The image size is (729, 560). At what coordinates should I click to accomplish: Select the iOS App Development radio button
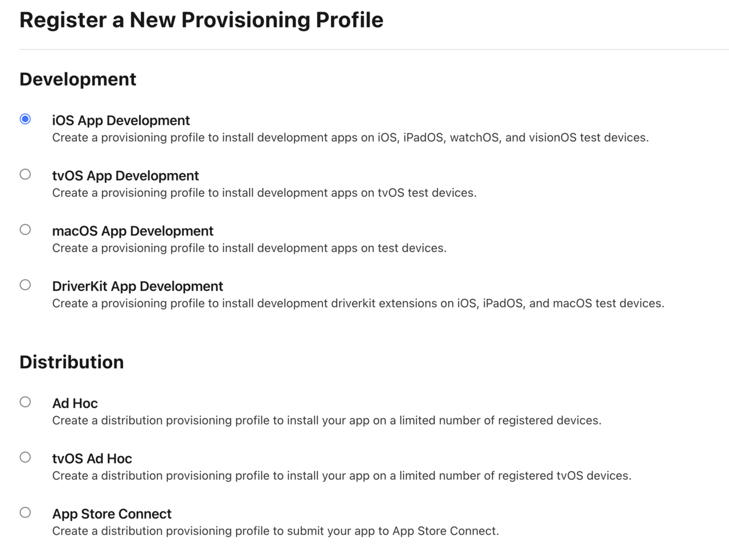25,119
